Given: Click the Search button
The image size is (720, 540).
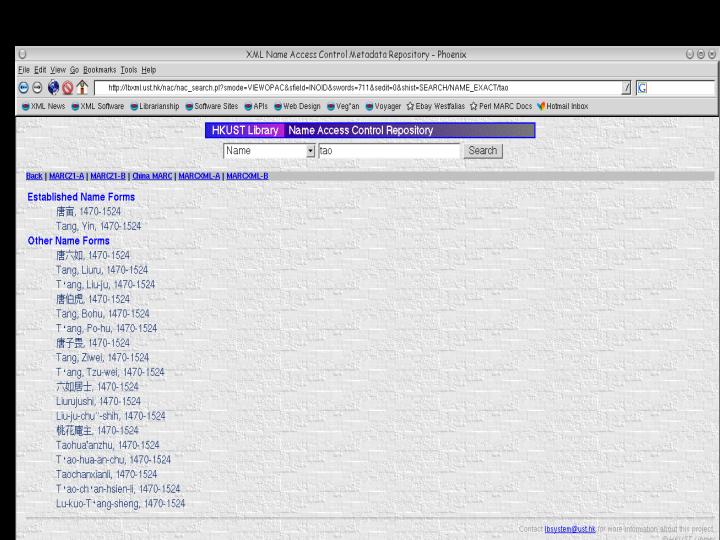Looking at the screenshot, I should pos(482,151).
